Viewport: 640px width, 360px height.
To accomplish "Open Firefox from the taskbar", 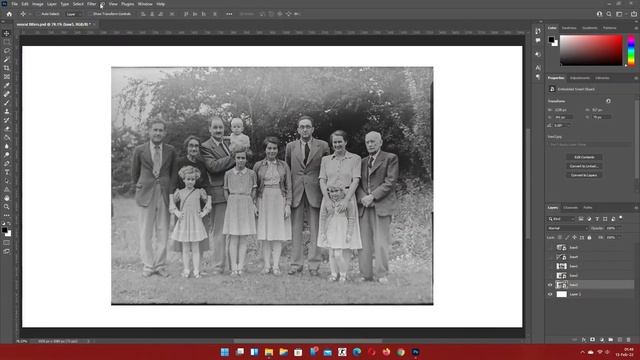I will coord(386,352).
